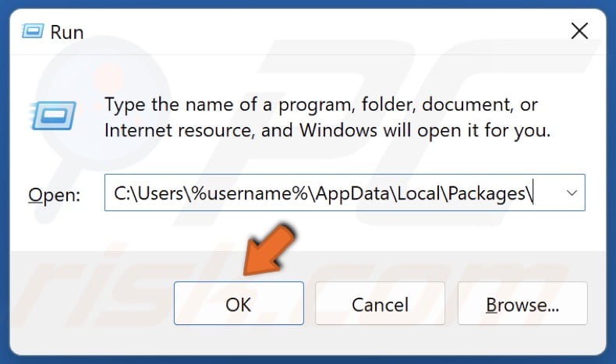Open the file picker via Browse...

522,303
